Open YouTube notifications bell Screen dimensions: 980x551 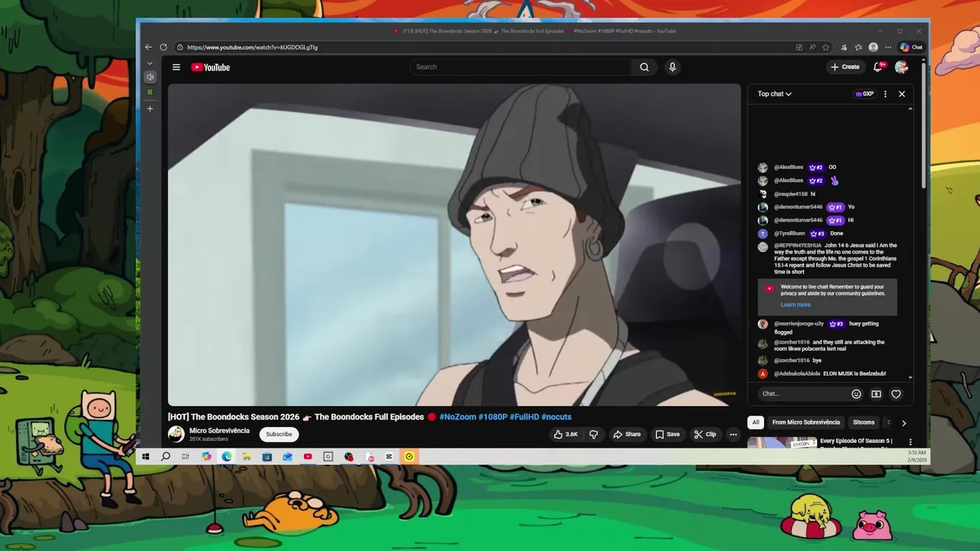878,67
